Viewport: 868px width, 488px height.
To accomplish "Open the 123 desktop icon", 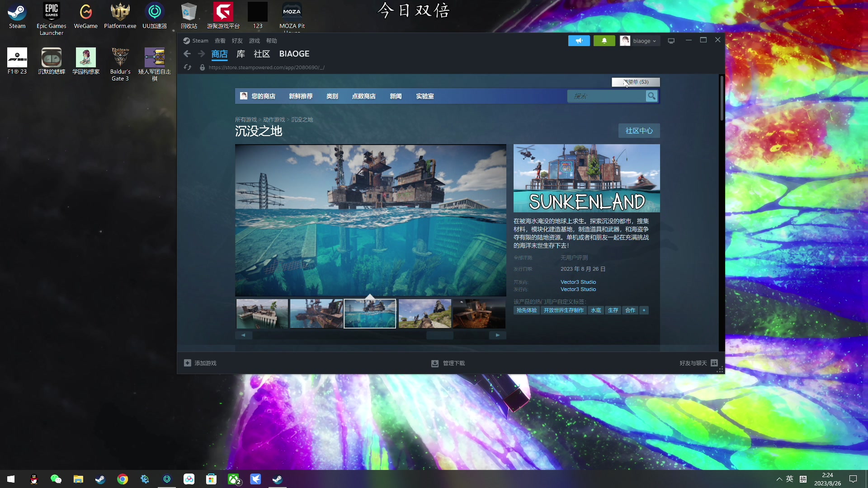I will [258, 16].
